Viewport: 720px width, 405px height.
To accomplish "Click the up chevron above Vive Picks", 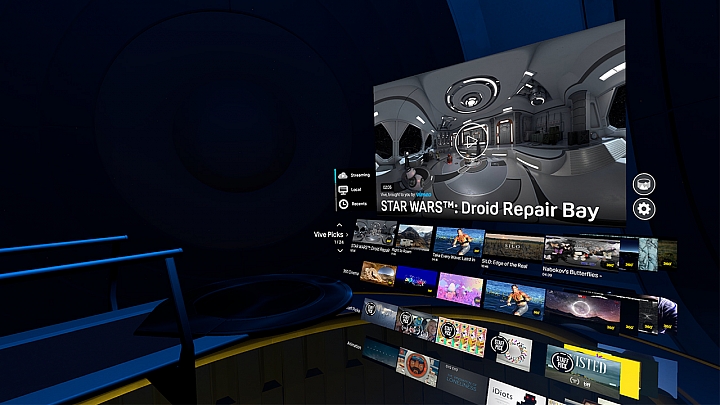I will pos(339,225).
